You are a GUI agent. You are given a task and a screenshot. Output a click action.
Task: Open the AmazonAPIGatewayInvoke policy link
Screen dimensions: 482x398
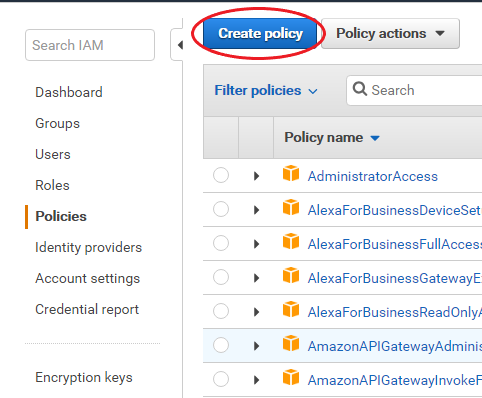click(x=395, y=380)
